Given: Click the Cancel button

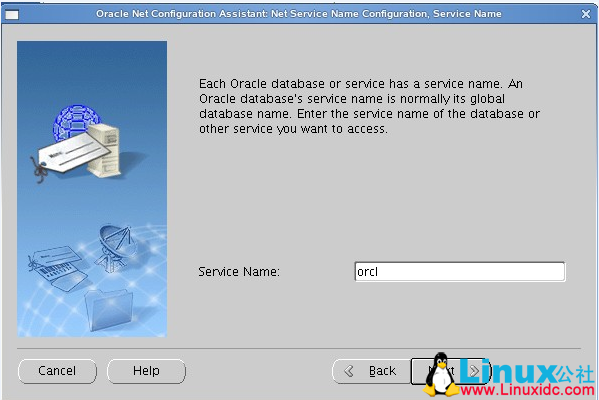Looking at the screenshot, I should click(x=57, y=371).
